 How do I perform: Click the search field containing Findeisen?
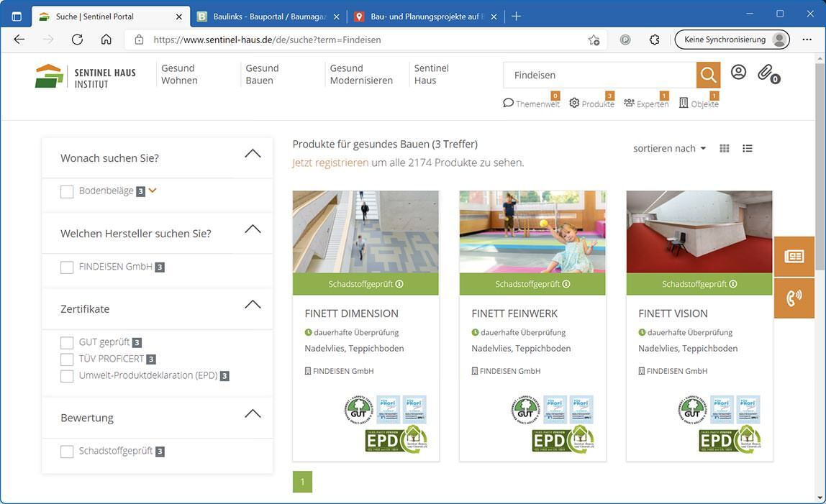(x=599, y=75)
